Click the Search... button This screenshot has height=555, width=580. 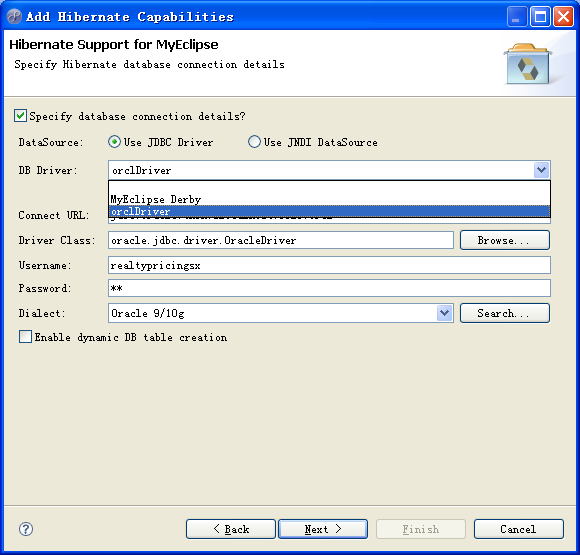pos(505,313)
